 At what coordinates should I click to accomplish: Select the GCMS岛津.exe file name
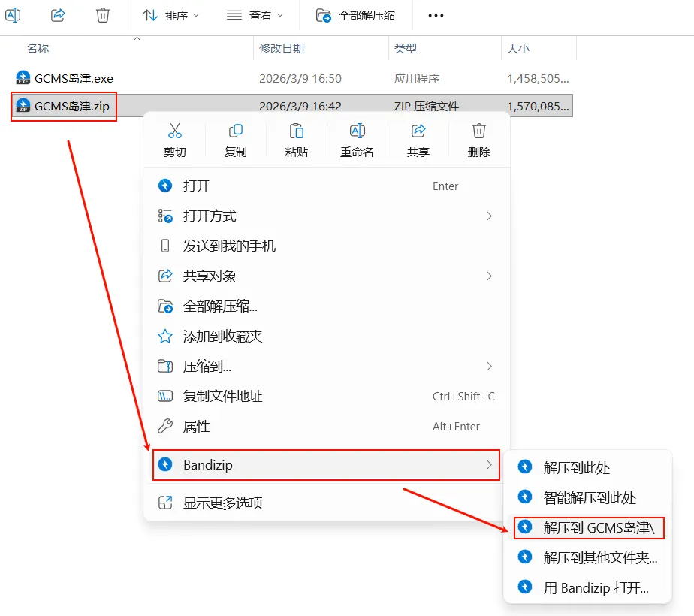[74, 78]
